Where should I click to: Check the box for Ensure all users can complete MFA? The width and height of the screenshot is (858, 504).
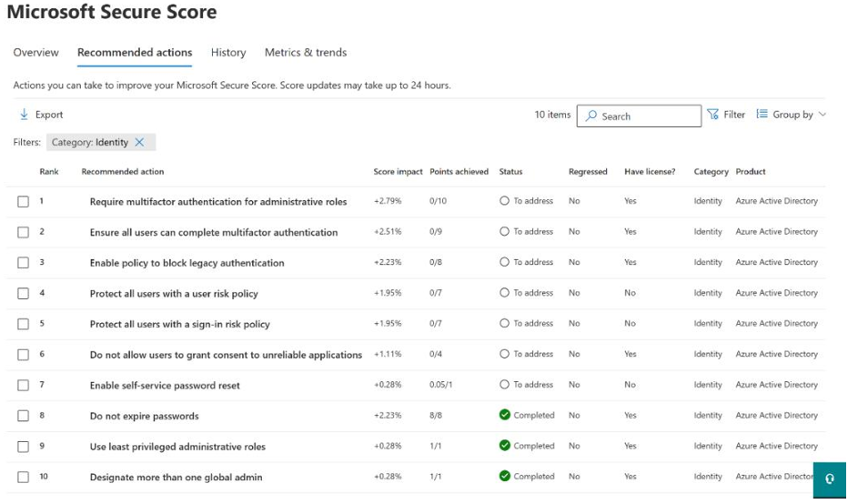tap(23, 233)
